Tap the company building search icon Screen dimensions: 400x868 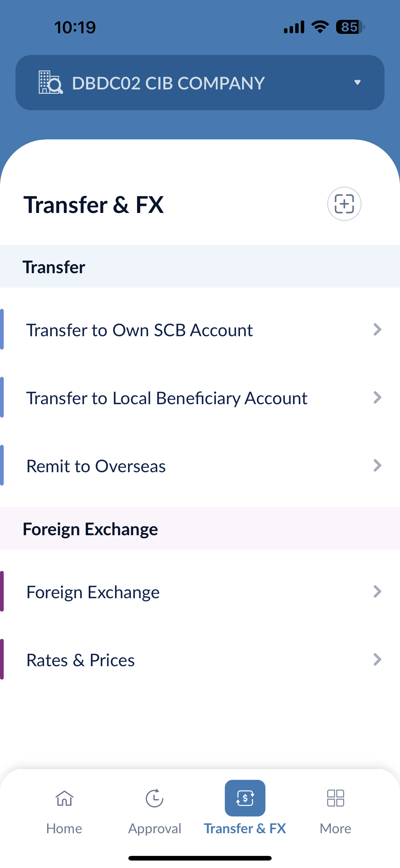click(x=51, y=82)
